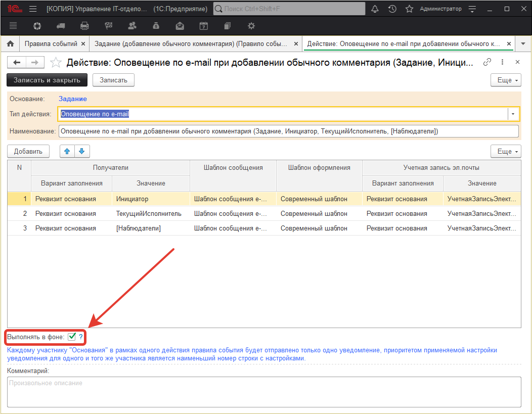
Task: Click into the 'Комментарий' text field
Action: point(264,392)
